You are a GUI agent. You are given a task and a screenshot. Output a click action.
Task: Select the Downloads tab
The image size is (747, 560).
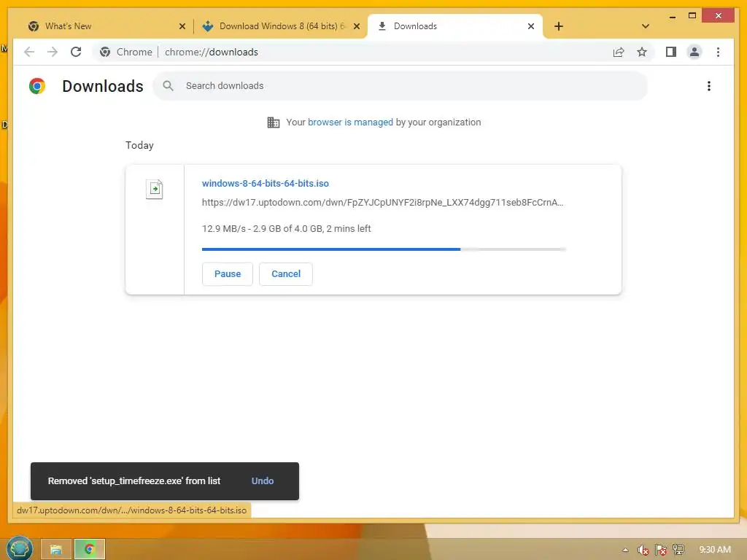455,26
